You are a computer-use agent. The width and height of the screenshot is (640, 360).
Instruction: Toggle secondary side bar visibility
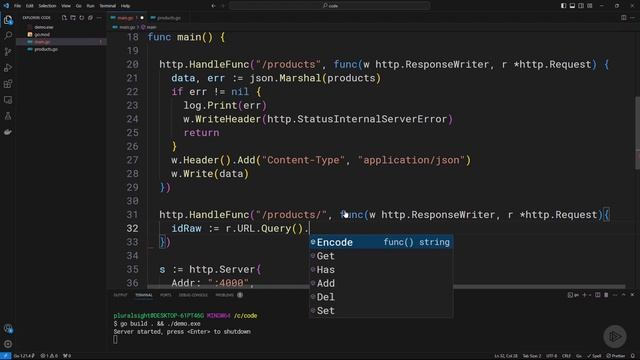[x=581, y=6]
